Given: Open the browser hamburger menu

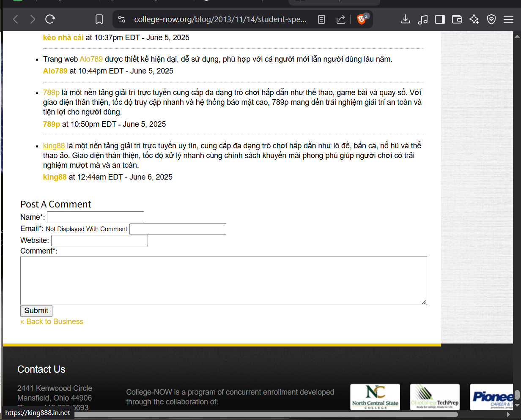Looking at the screenshot, I should tap(508, 19).
